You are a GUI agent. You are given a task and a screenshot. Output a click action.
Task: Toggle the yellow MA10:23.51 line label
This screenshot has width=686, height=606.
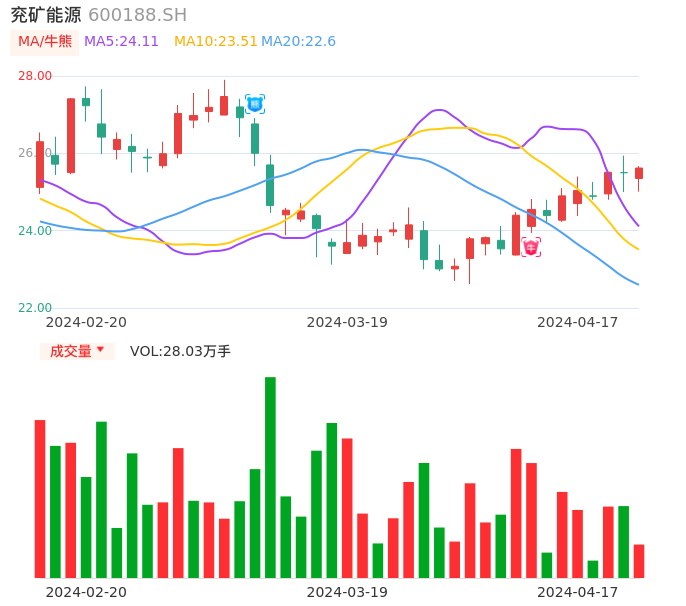pos(215,42)
